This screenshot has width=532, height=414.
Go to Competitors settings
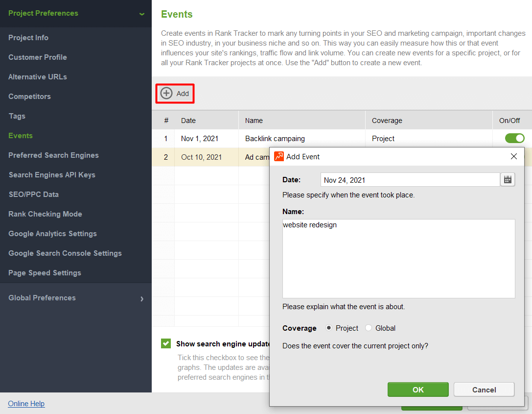29,96
